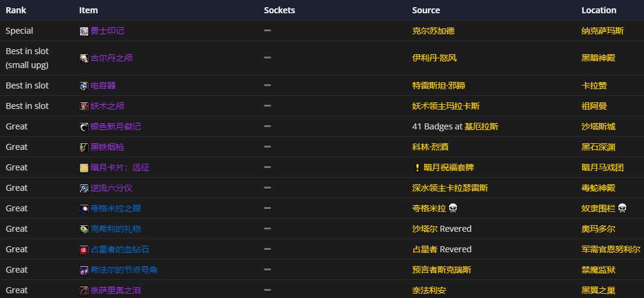Select the 暗月卡片：远征 card icon

pyautogui.click(x=84, y=167)
